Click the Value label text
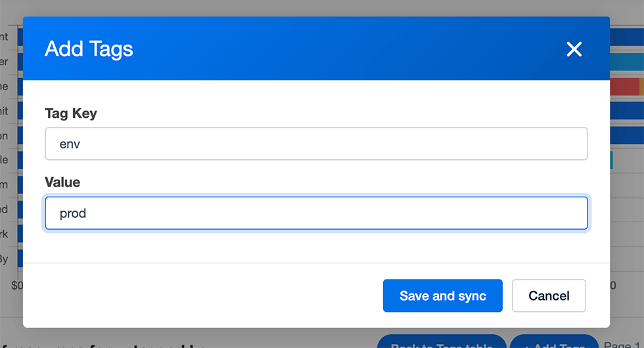644x348 pixels. pos(62,182)
